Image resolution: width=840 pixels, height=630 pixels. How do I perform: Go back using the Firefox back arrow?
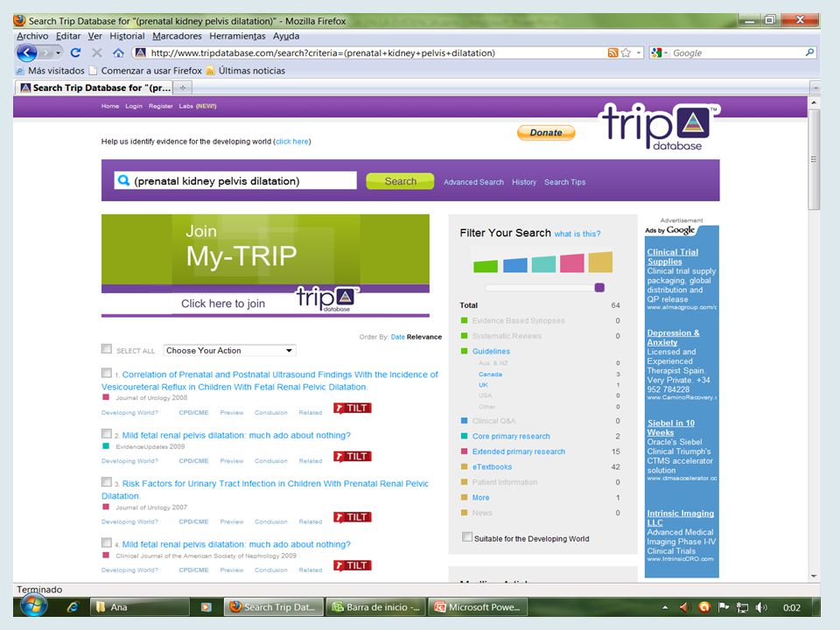(x=27, y=52)
